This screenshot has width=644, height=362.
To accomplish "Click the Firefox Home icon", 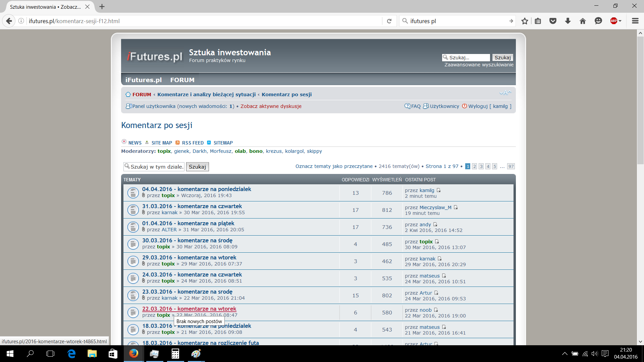I will (x=583, y=21).
